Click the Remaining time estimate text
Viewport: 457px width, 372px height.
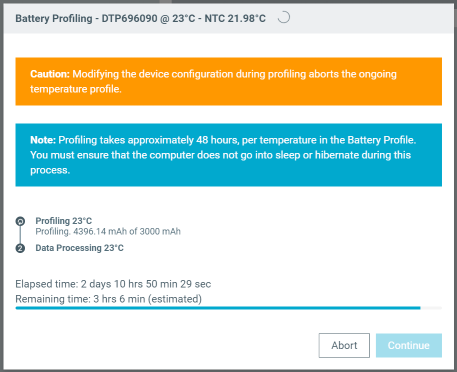(x=108, y=299)
